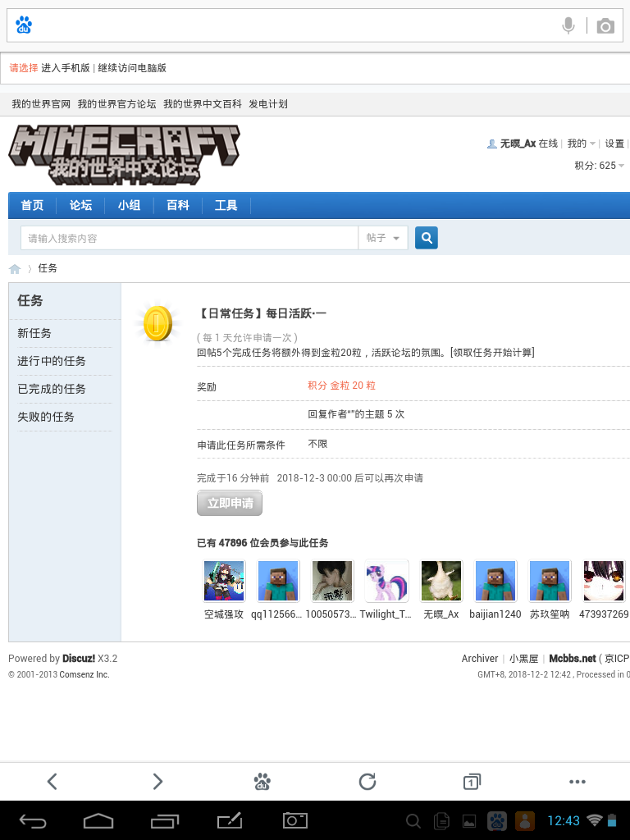
Task: Go back using the browser back arrow
Action: coord(52,782)
